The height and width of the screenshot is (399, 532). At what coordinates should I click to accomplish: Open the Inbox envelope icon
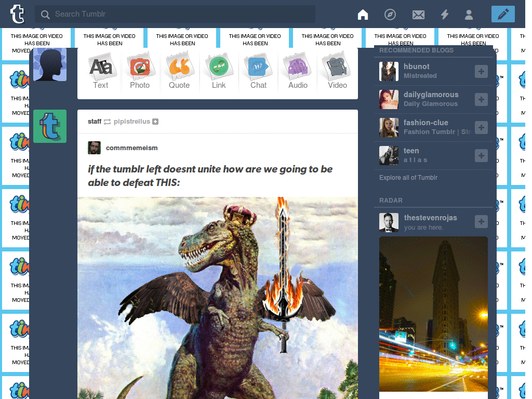point(418,15)
